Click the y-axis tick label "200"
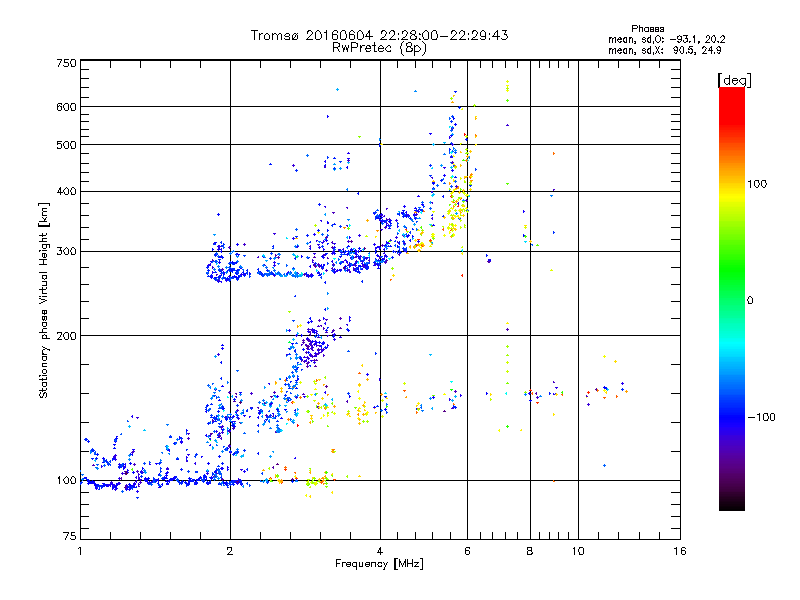This screenshot has height=600, width=800. [66, 336]
